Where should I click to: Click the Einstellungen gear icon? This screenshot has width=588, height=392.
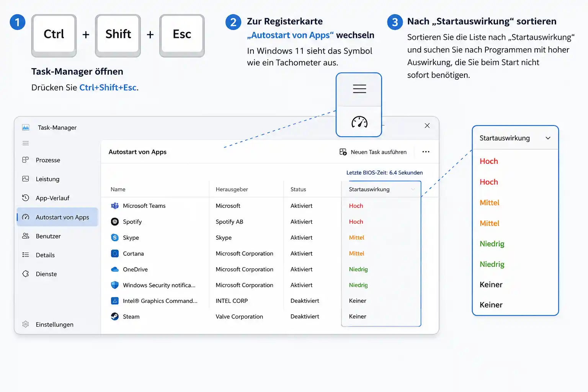pyautogui.click(x=26, y=324)
